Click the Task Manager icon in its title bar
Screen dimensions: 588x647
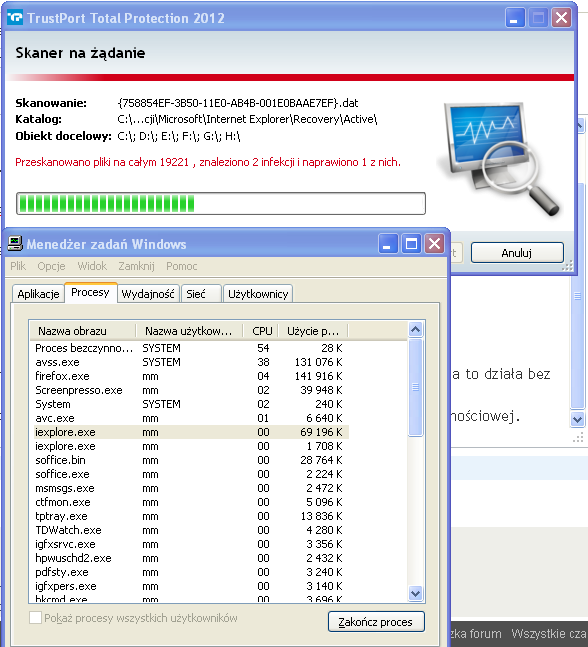[x=15, y=243]
